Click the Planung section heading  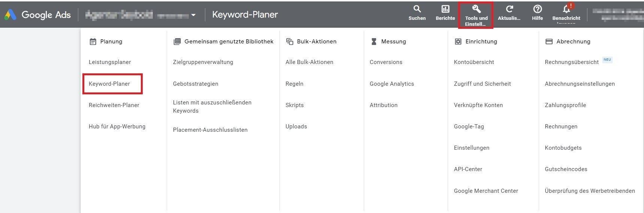point(111,42)
